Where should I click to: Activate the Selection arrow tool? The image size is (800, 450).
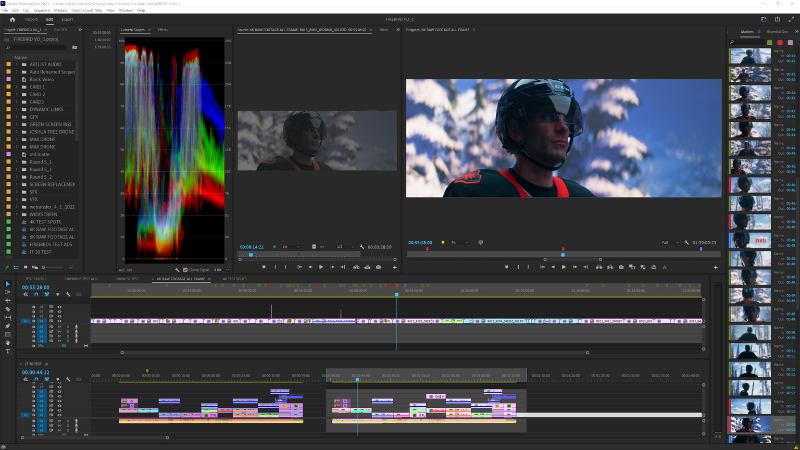click(x=8, y=284)
